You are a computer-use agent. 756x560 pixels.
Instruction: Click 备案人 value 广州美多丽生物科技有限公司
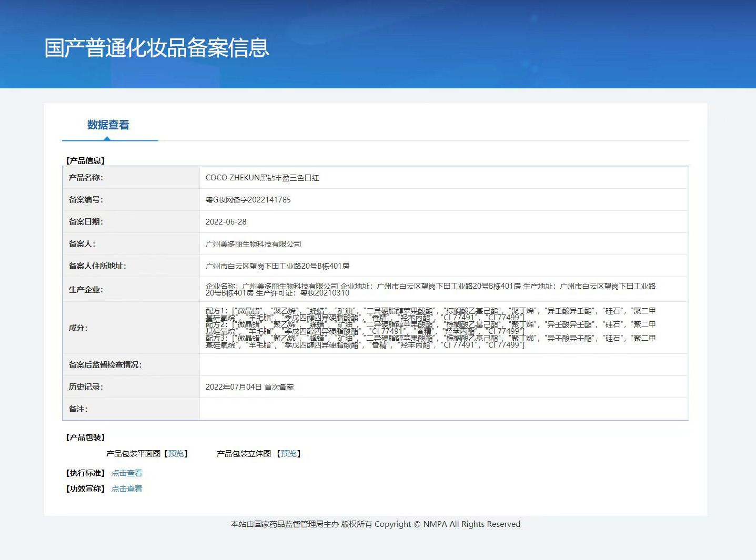point(253,244)
